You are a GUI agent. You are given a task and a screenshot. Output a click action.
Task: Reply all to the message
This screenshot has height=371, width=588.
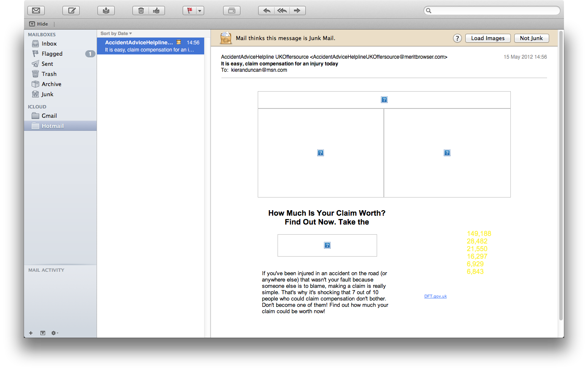pos(282,11)
